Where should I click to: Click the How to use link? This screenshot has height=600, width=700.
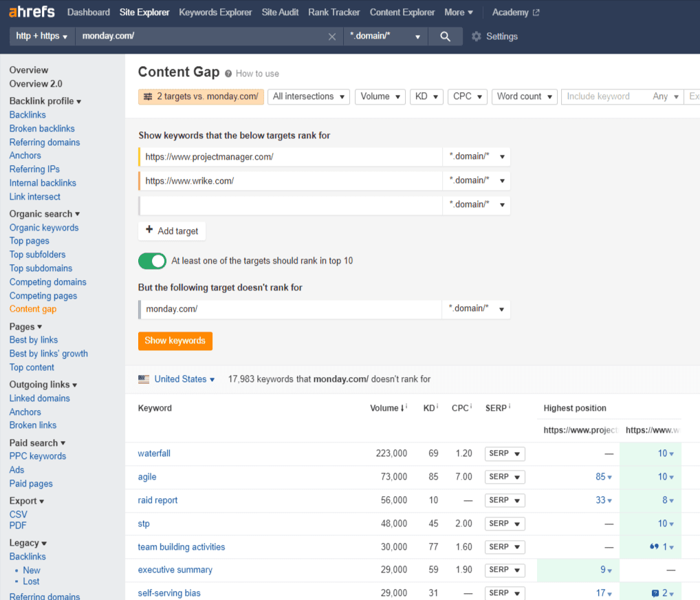click(x=257, y=74)
